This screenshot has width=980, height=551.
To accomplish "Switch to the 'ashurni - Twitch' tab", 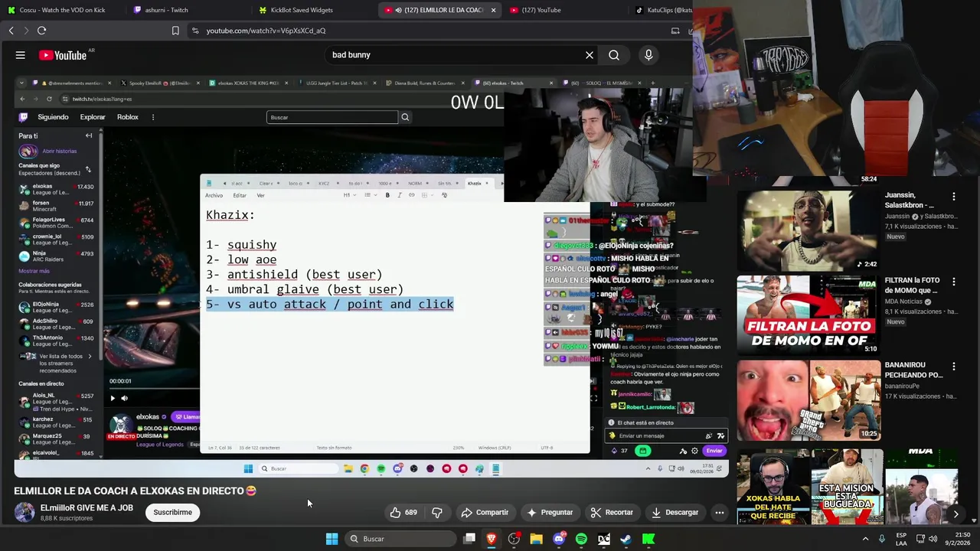I will pyautogui.click(x=167, y=10).
